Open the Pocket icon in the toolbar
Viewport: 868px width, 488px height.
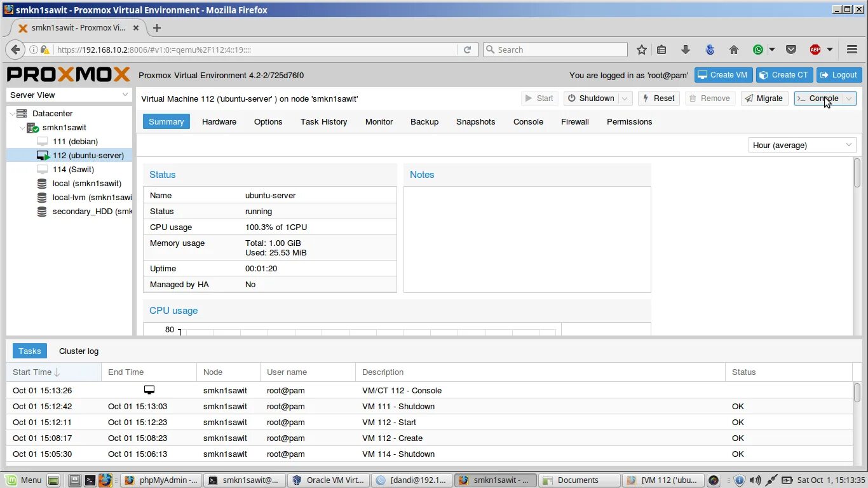point(791,50)
